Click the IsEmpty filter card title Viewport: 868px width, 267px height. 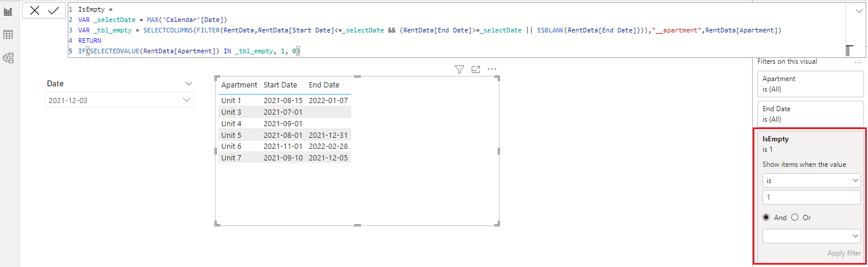point(775,139)
